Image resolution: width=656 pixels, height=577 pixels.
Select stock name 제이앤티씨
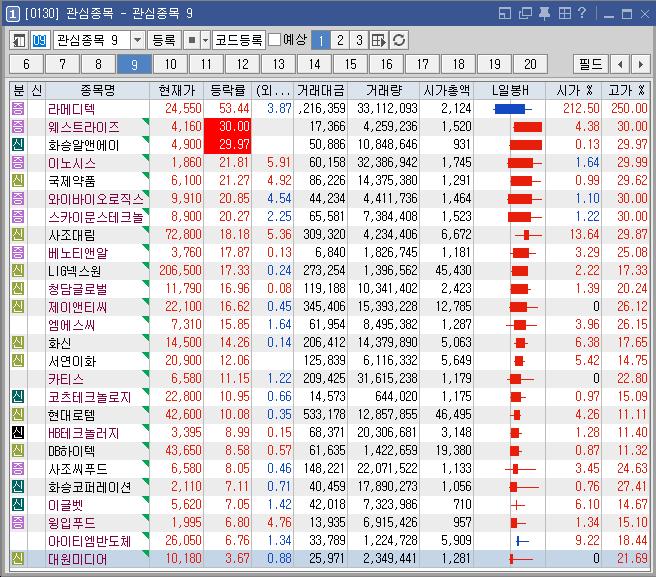pyautogui.click(x=77, y=307)
